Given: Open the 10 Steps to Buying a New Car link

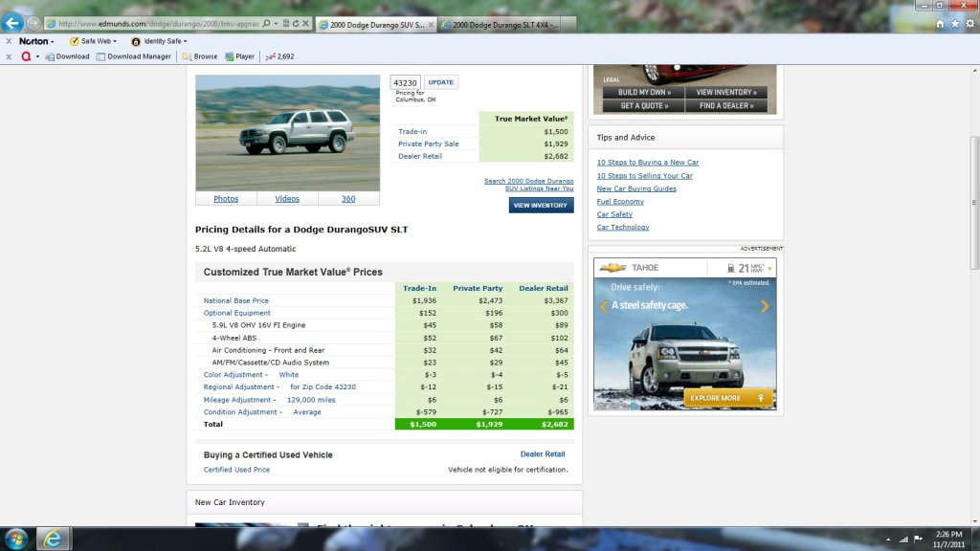Looking at the screenshot, I should [x=647, y=163].
